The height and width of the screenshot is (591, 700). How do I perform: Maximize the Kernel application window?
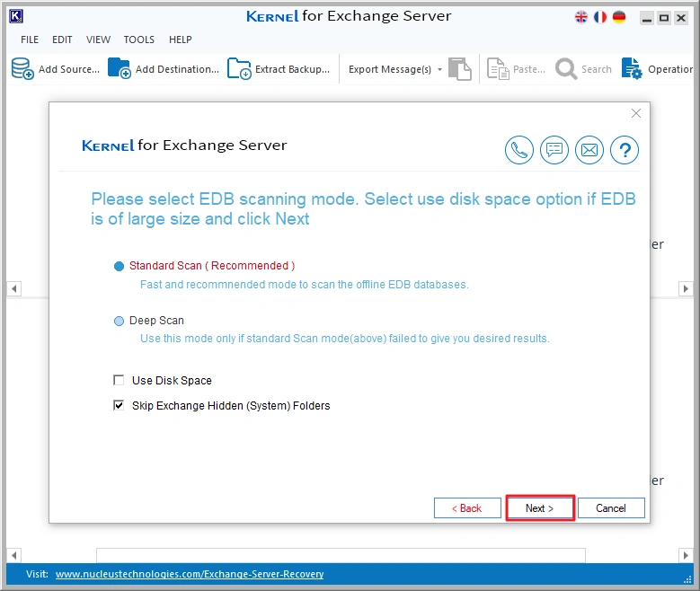tap(664, 18)
